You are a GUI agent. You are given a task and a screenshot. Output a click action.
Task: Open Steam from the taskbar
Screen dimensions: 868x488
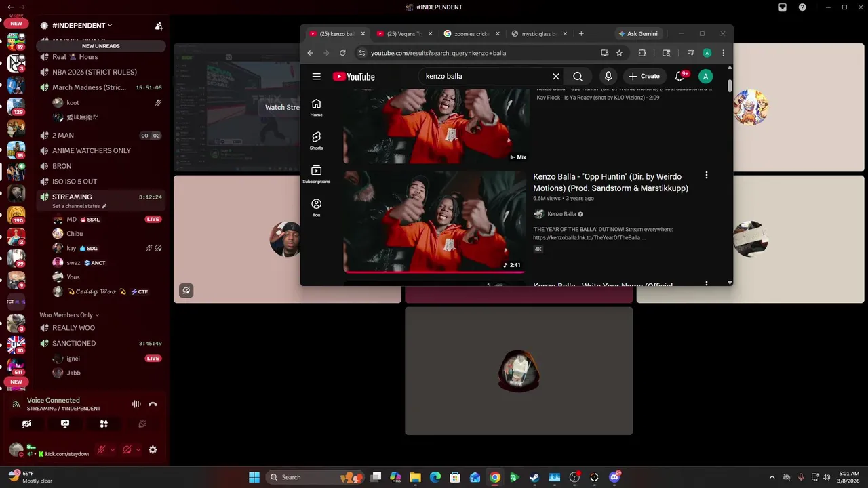point(534,477)
